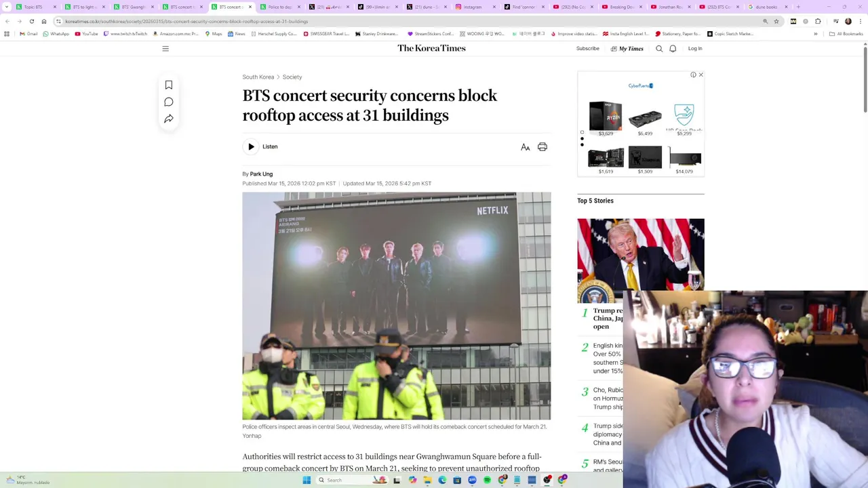Open Microsoft Edge from the taskbar
868x488 pixels.
[442, 480]
